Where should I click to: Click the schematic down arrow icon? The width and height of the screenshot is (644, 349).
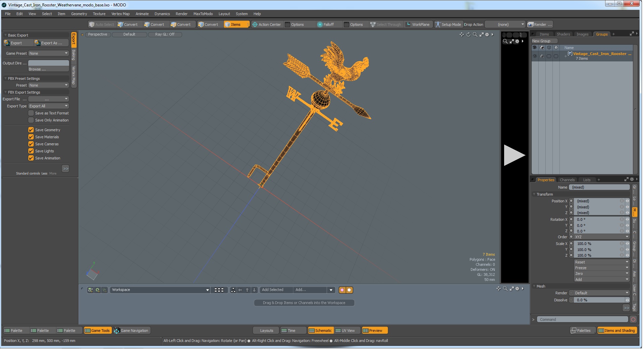(254, 290)
